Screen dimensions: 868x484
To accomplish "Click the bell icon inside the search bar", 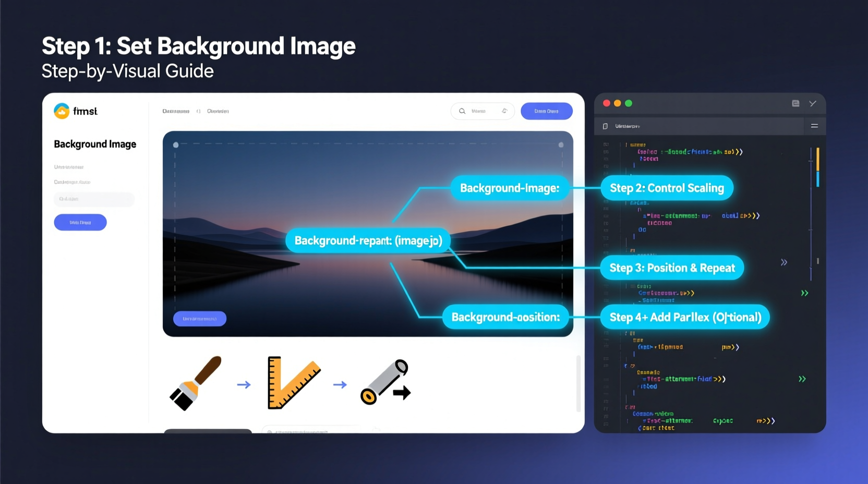I will 504,111.
